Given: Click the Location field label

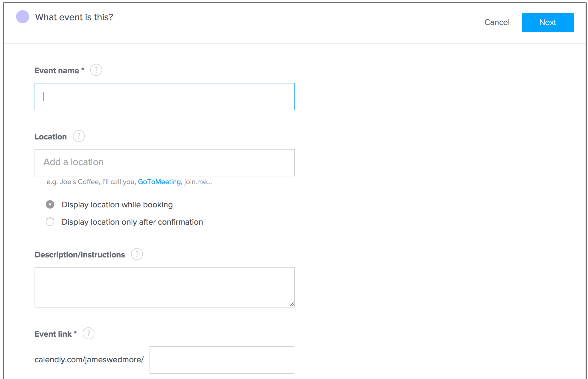Looking at the screenshot, I should click(x=51, y=137).
